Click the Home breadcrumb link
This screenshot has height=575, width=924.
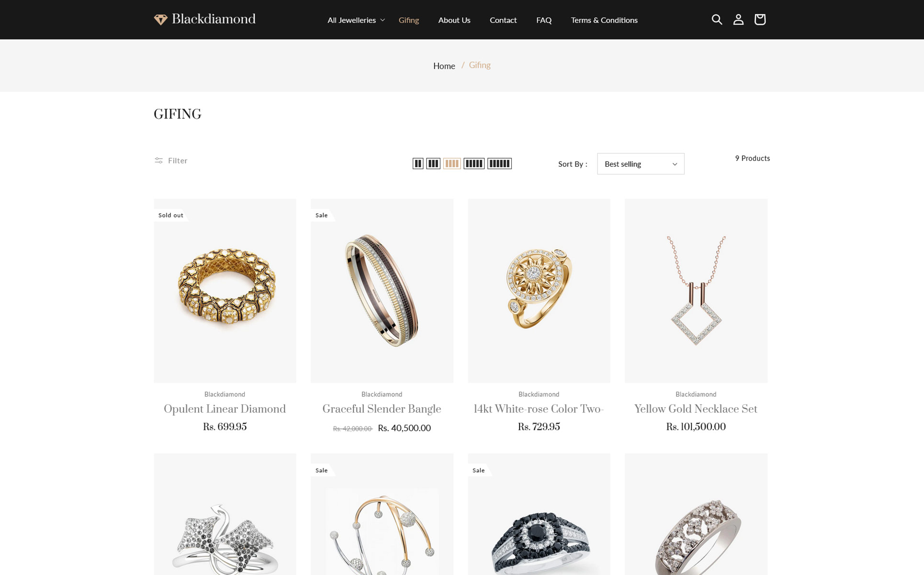click(444, 66)
